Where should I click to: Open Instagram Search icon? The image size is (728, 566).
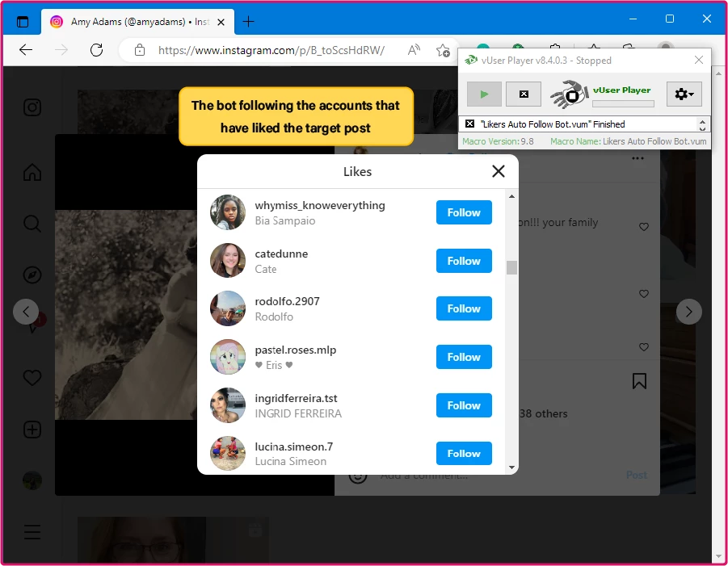pos(32,224)
